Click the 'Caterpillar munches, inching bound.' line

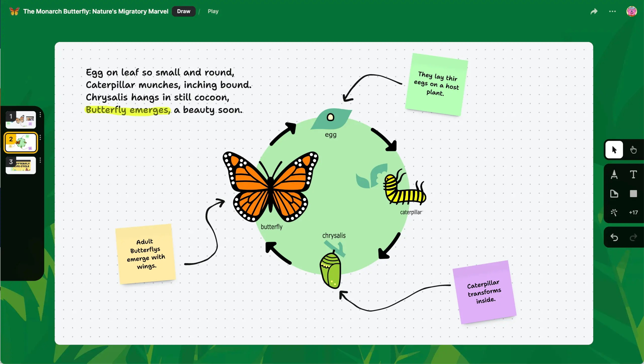click(x=169, y=85)
